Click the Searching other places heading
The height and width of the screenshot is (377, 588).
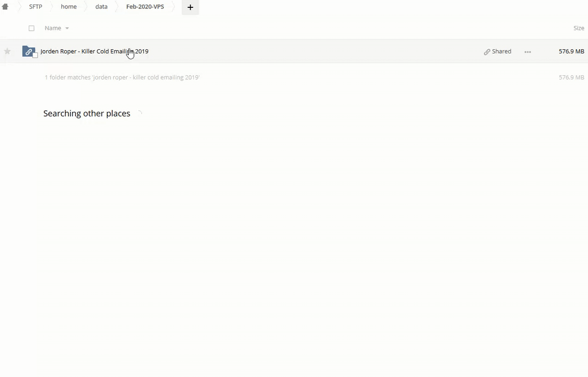tap(86, 114)
